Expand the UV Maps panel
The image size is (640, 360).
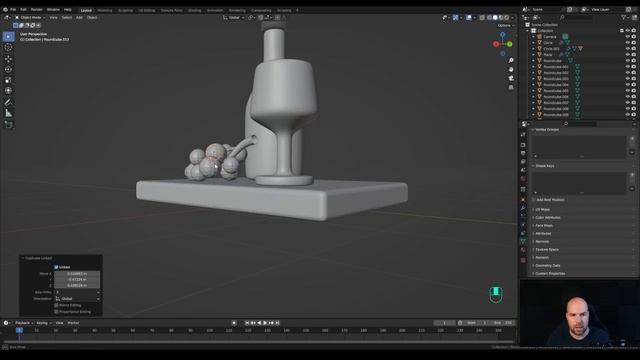point(542,209)
